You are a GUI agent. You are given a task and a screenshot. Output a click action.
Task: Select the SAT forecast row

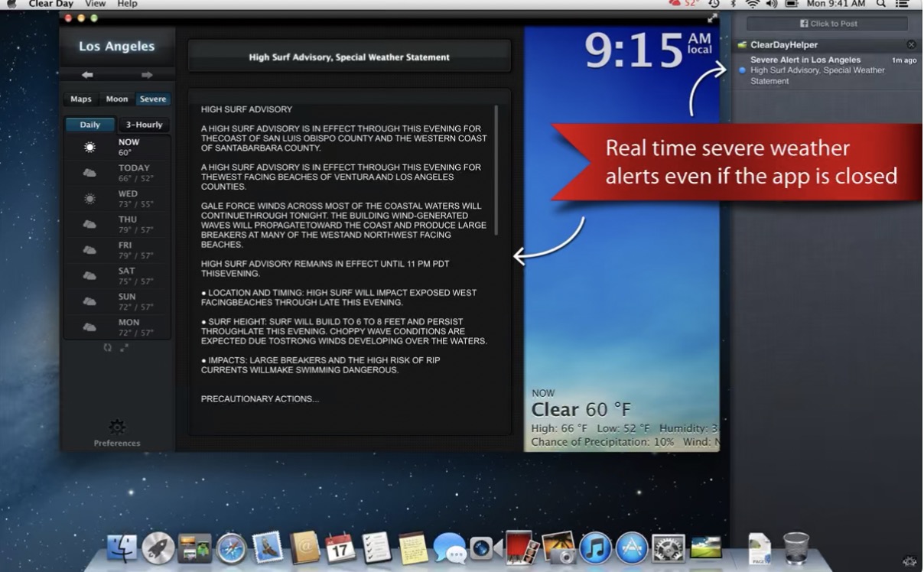pos(117,275)
